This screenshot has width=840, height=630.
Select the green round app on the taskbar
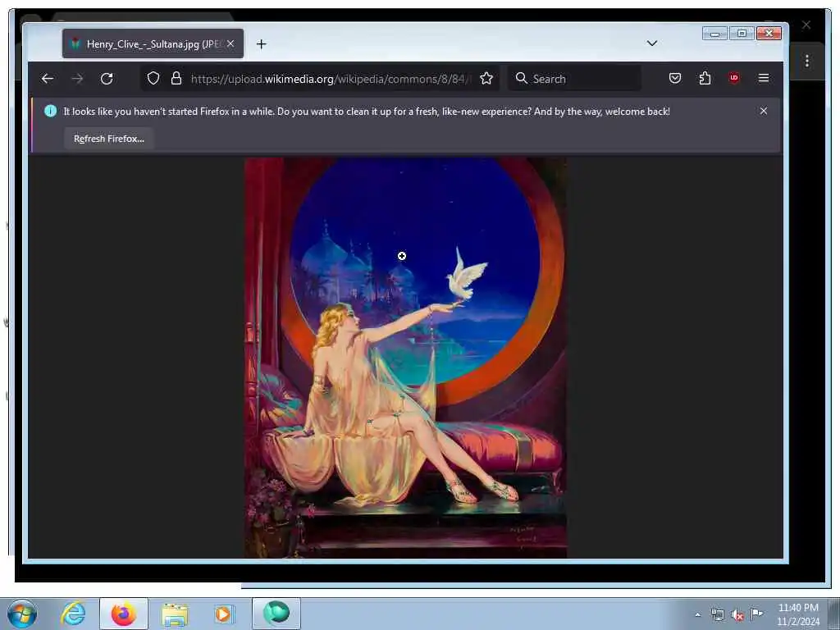[x=276, y=614]
